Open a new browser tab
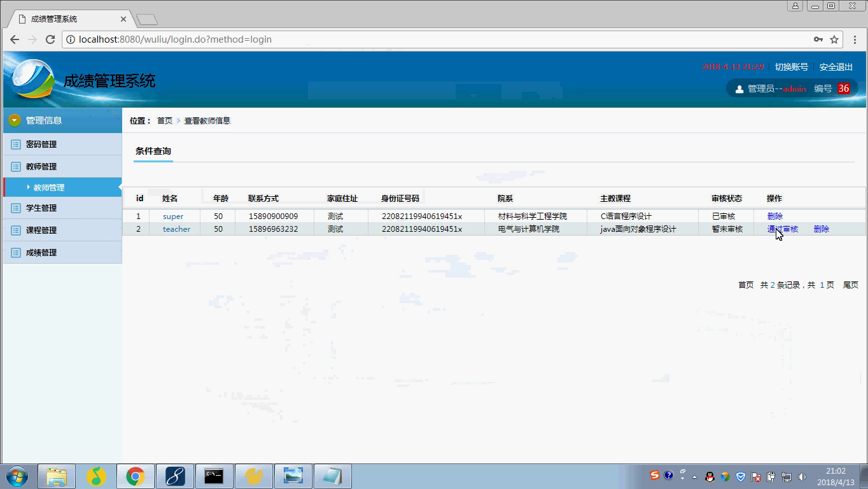 coord(146,20)
